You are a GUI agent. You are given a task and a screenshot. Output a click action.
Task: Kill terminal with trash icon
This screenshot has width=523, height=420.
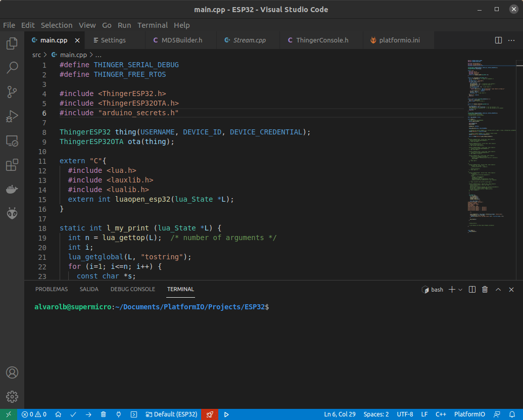point(485,289)
